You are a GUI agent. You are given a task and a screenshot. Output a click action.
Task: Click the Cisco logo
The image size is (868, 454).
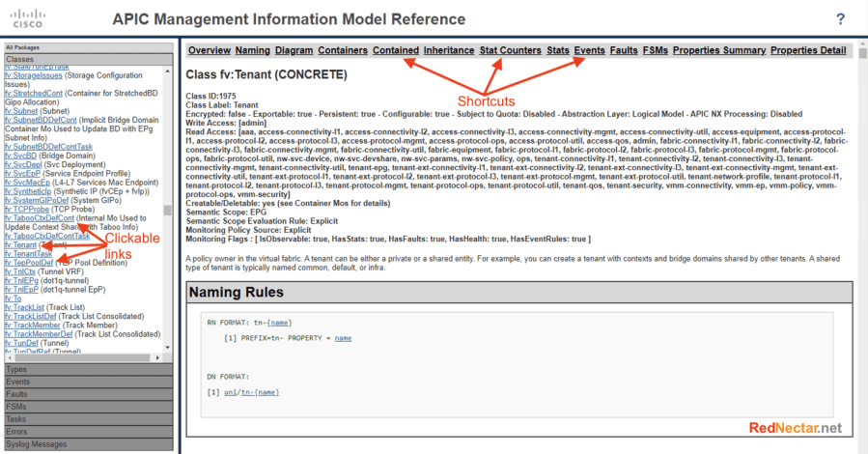pos(27,18)
